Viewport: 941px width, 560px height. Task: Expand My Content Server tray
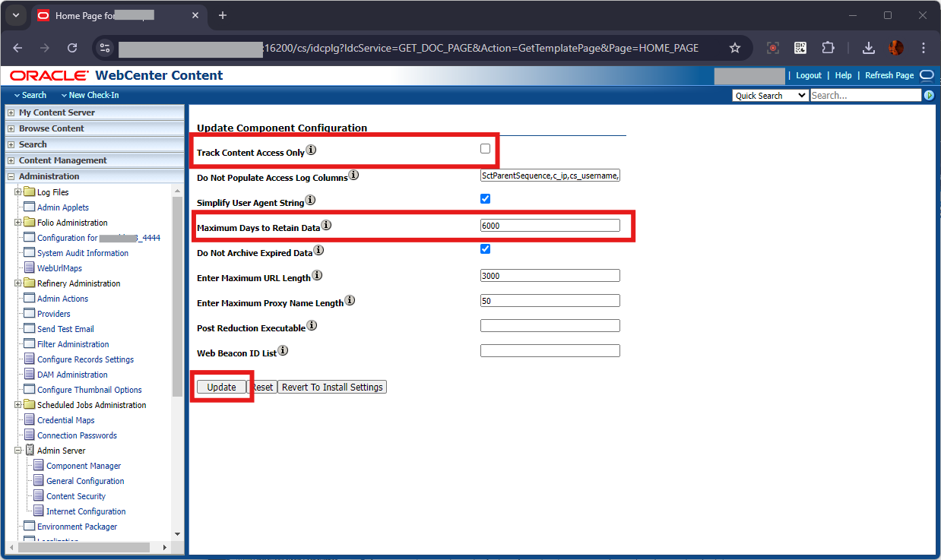(11, 112)
